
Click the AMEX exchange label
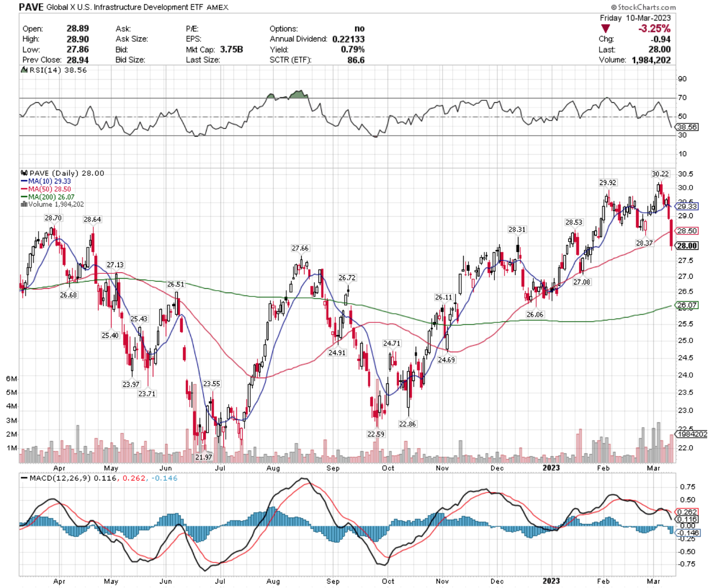coord(218,8)
